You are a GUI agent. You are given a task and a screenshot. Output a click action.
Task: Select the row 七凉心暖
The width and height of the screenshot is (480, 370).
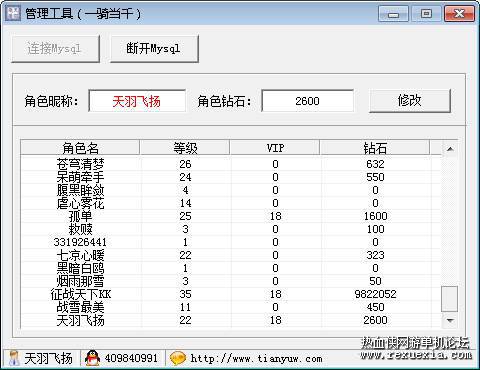point(231,255)
